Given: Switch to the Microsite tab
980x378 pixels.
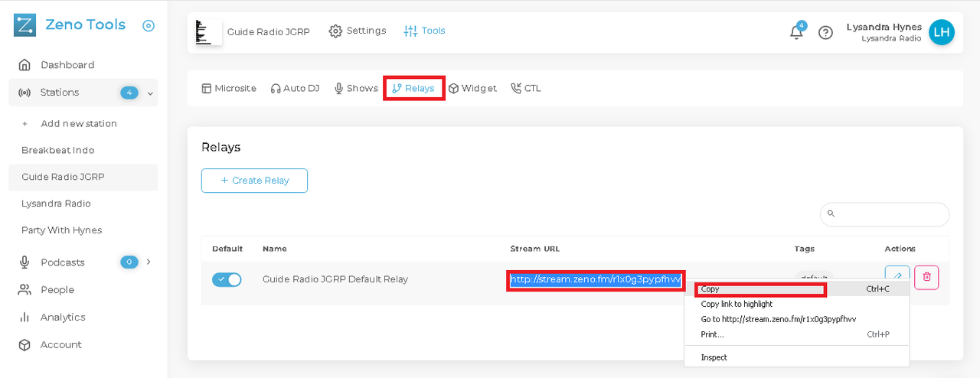Looking at the screenshot, I should [x=229, y=88].
